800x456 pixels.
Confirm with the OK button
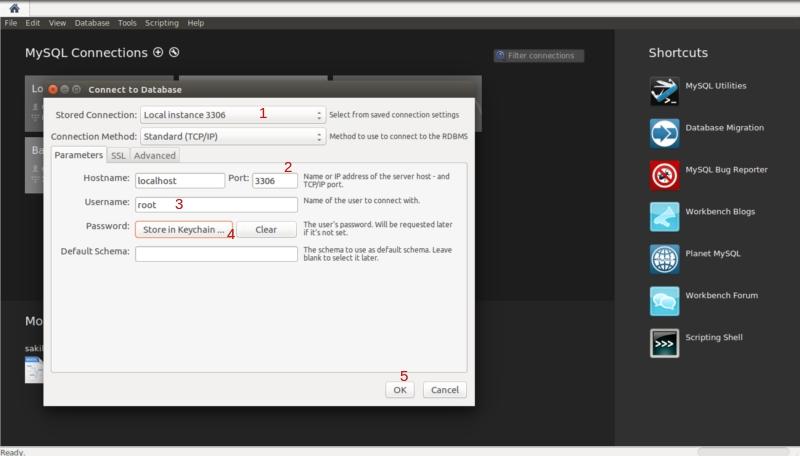[x=400, y=390]
